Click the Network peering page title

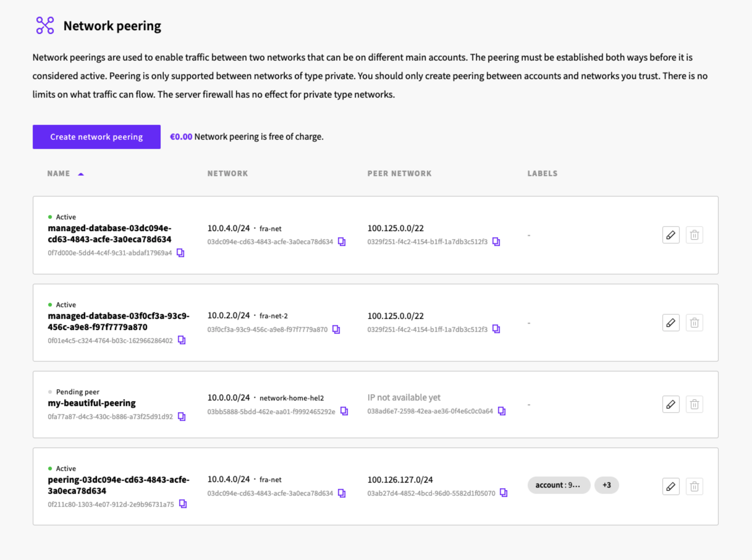(x=112, y=26)
